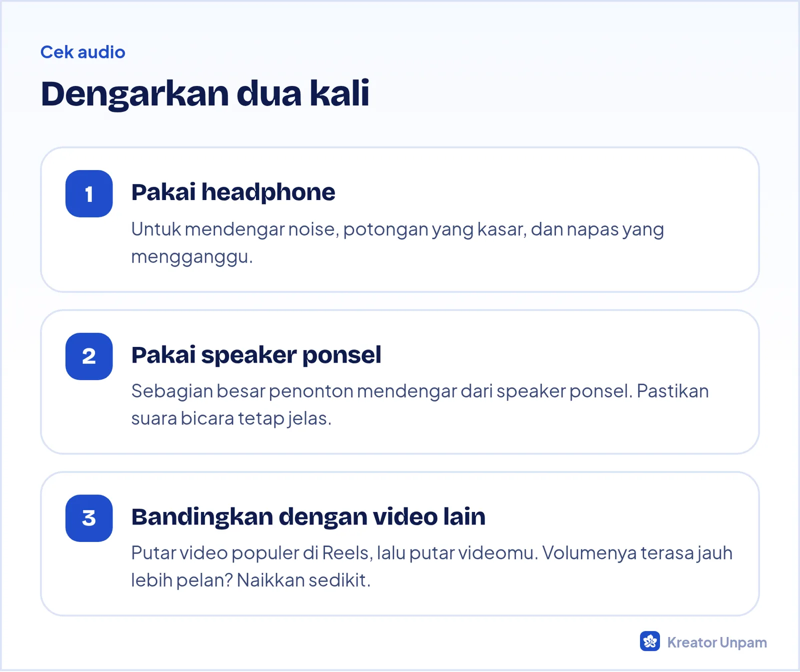The height and width of the screenshot is (672, 800).
Task: Click the number 2 step badge
Action: point(89,356)
